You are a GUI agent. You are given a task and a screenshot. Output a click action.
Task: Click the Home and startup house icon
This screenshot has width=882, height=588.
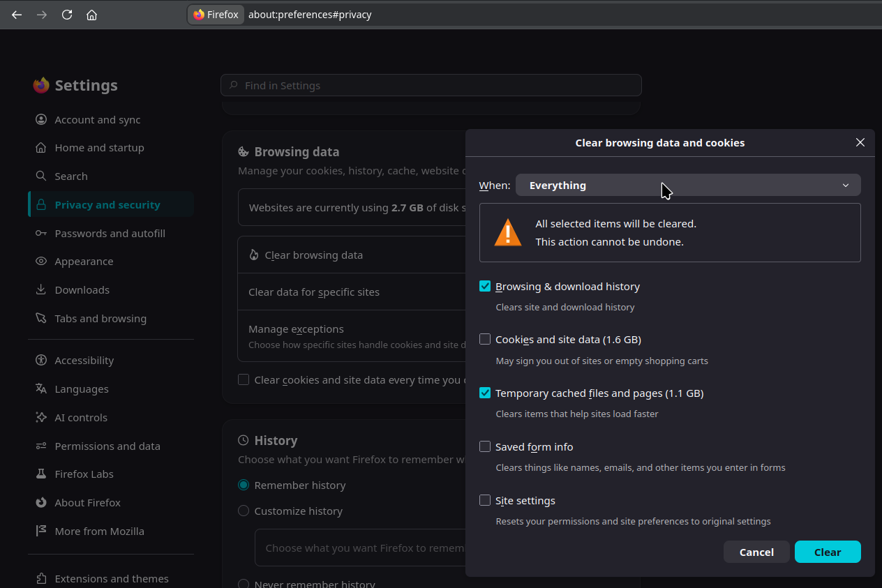click(x=41, y=148)
